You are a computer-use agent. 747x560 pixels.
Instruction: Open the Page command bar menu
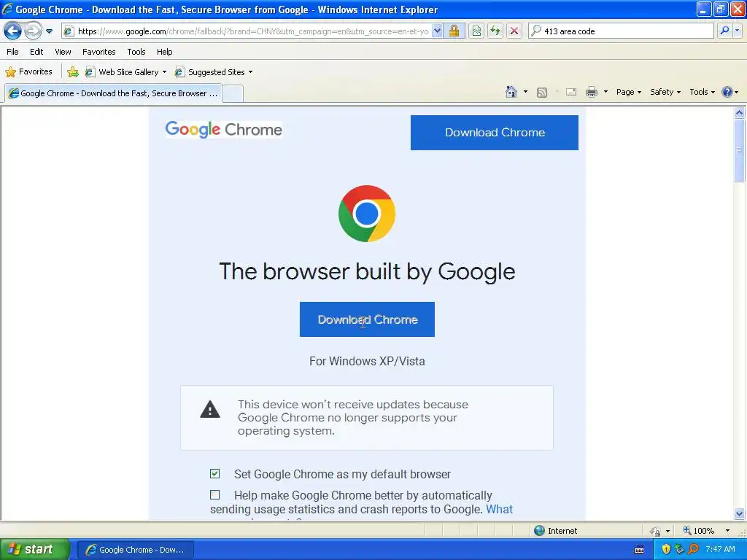coord(628,92)
